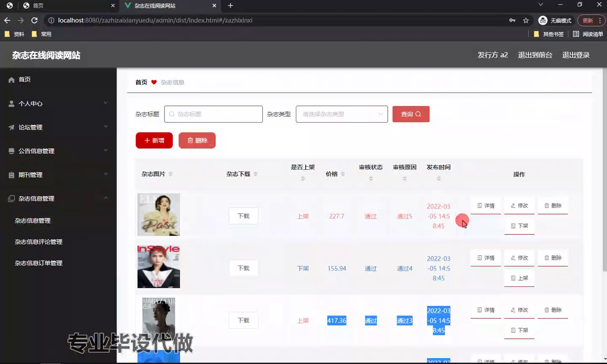Click 详情 for the 227.7 magazine row

[x=486, y=206]
